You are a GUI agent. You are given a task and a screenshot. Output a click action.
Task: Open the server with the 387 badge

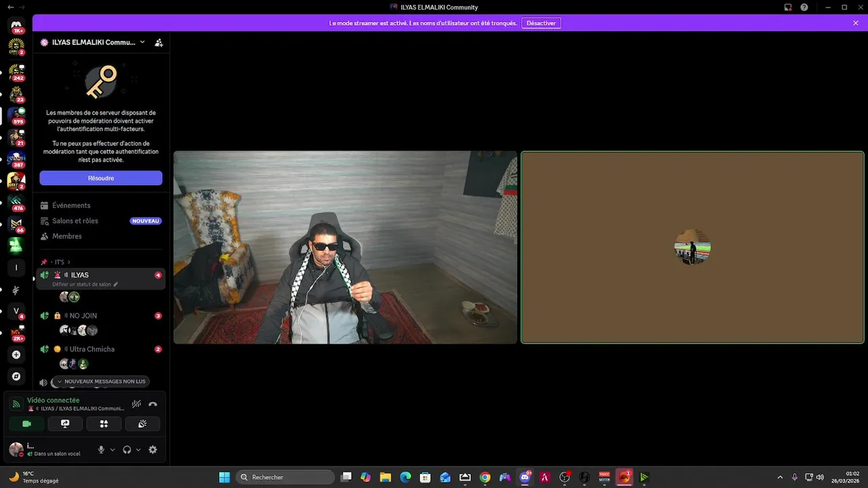16,159
